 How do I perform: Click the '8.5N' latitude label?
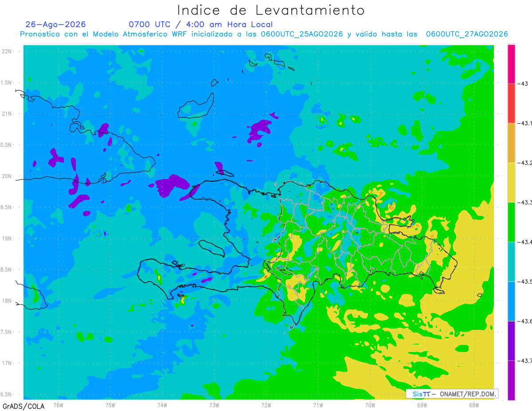[6, 270]
